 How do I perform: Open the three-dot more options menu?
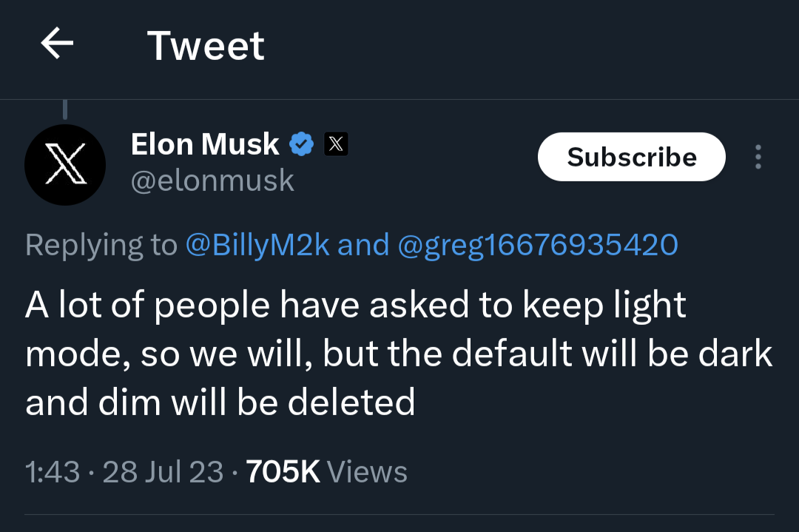point(758,157)
